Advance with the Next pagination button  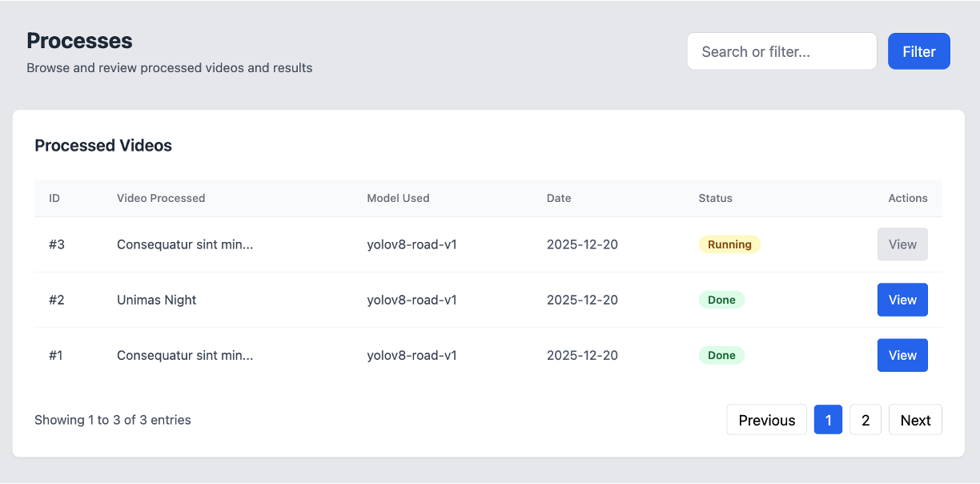point(915,420)
